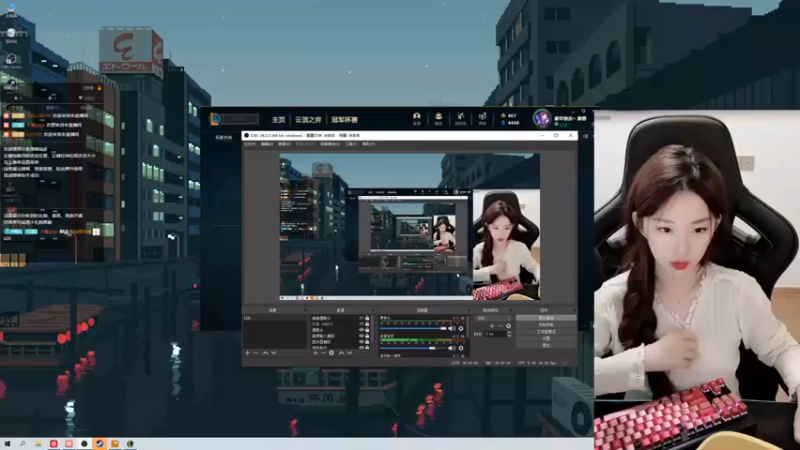This screenshot has height=450, width=800.
Task: Move scene down with Scenes down arrow
Action: point(274,353)
